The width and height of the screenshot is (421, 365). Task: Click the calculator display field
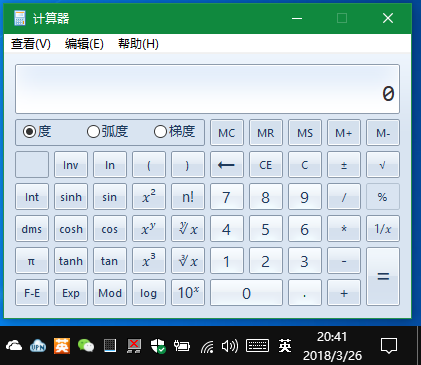207,89
